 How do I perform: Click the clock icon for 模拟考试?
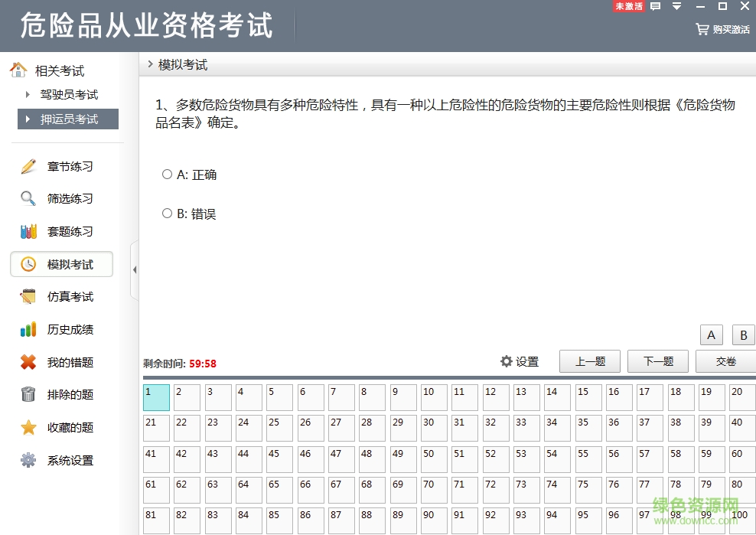coord(28,264)
